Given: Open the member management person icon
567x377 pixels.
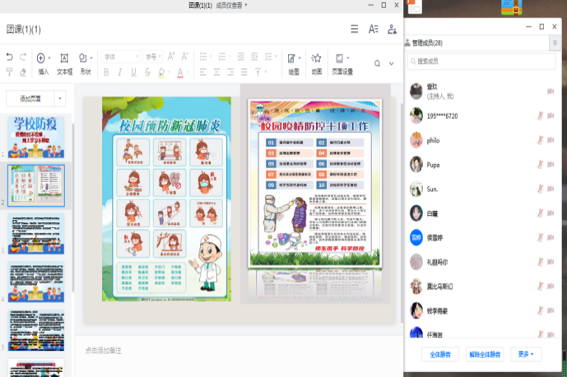Looking at the screenshot, I should [x=392, y=29].
